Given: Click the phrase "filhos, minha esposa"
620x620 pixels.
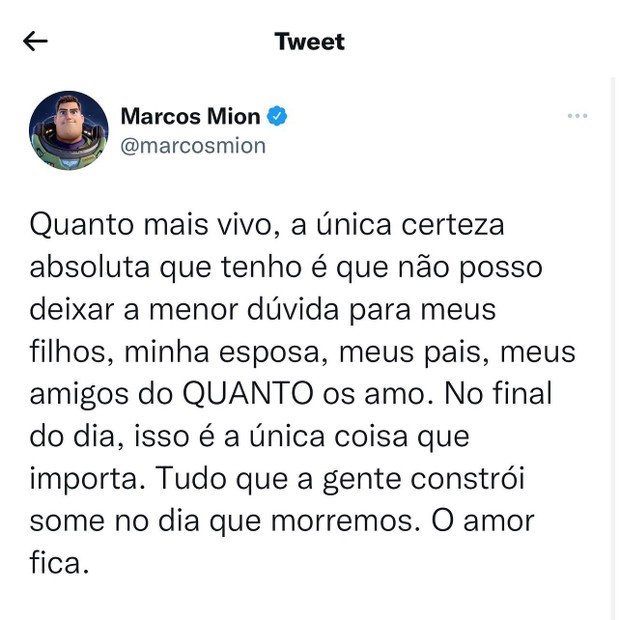Looking at the screenshot, I should click(x=174, y=352).
